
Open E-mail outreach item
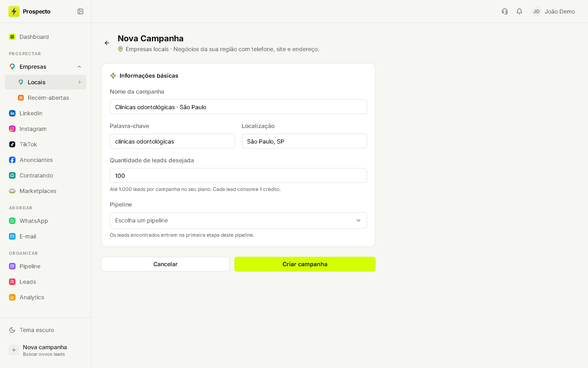tap(46, 236)
